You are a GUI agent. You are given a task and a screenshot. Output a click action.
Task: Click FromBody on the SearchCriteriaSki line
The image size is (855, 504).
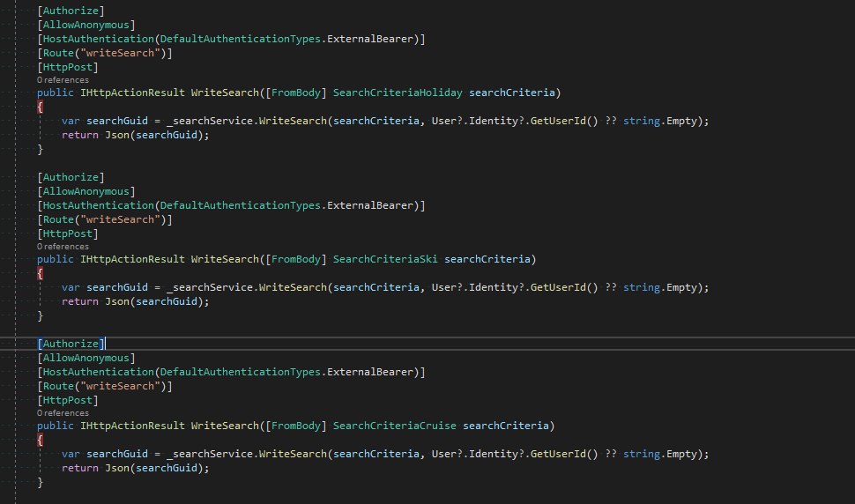(x=296, y=259)
